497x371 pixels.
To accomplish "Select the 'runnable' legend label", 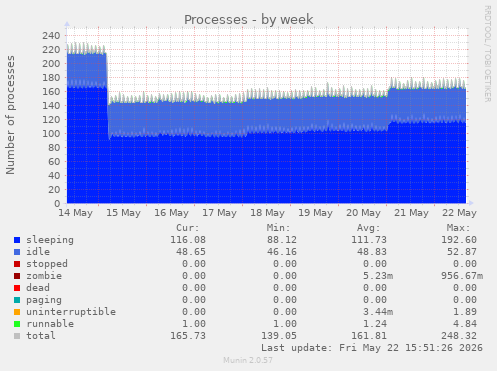I will coord(50,324).
